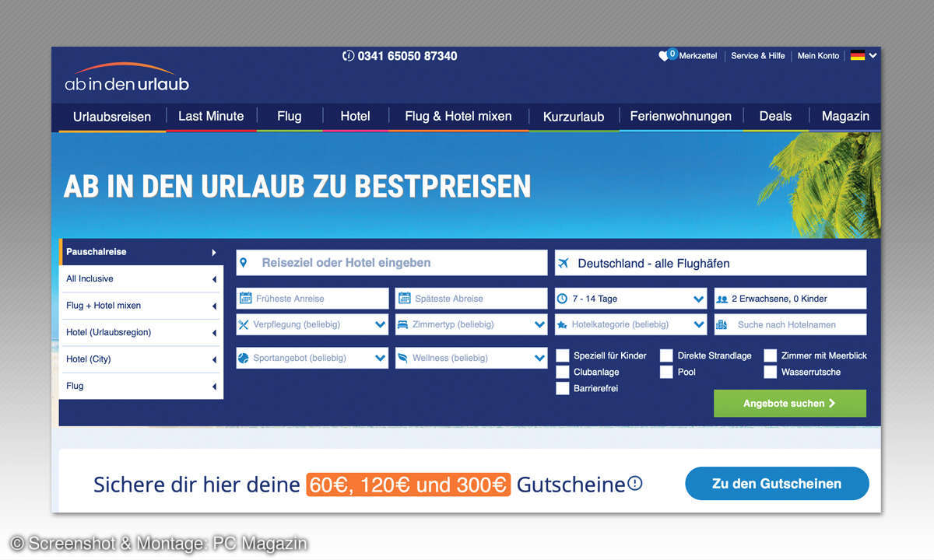This screenshot has width=934, height=560.
Task: Check the Direkte Strandlage option
Action: (x=666, y=355)
